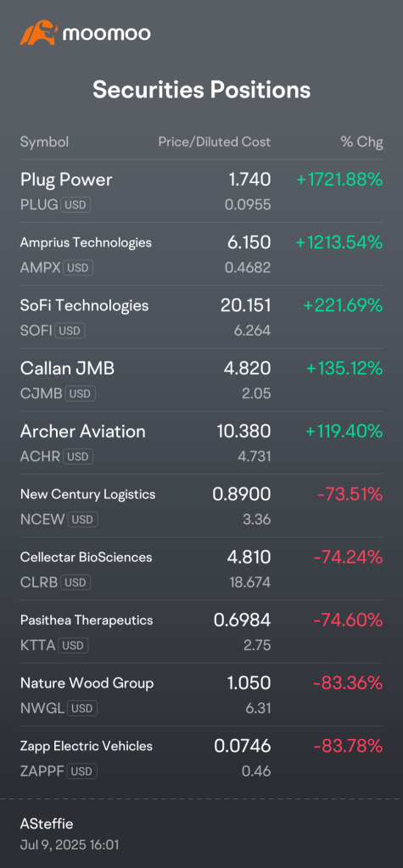403x868 pixels.
Task: Click the USD badge beside AMPX
Action: click(78, 268)
